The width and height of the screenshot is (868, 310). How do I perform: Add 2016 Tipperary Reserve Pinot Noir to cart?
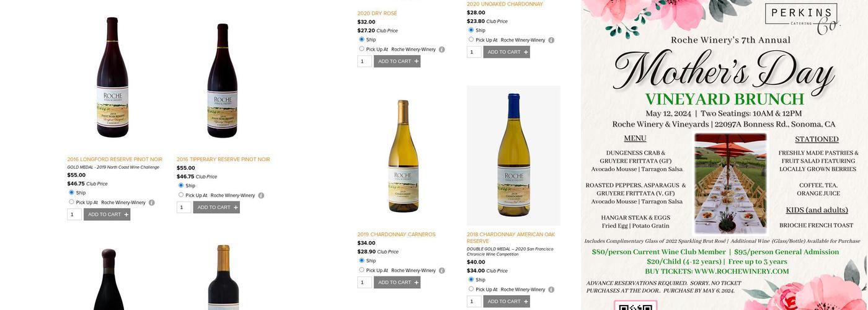click(x=217, y=208)
